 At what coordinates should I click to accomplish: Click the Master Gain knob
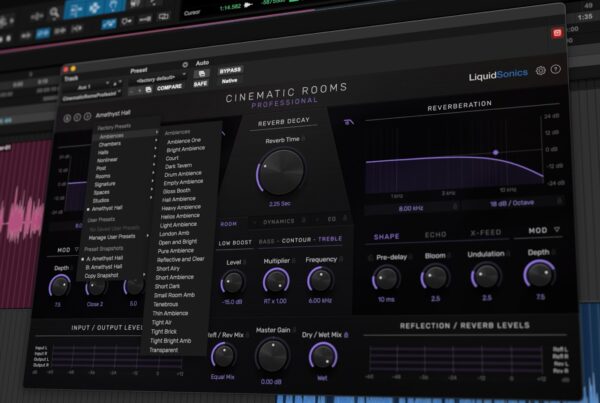[x=272, y=356]
